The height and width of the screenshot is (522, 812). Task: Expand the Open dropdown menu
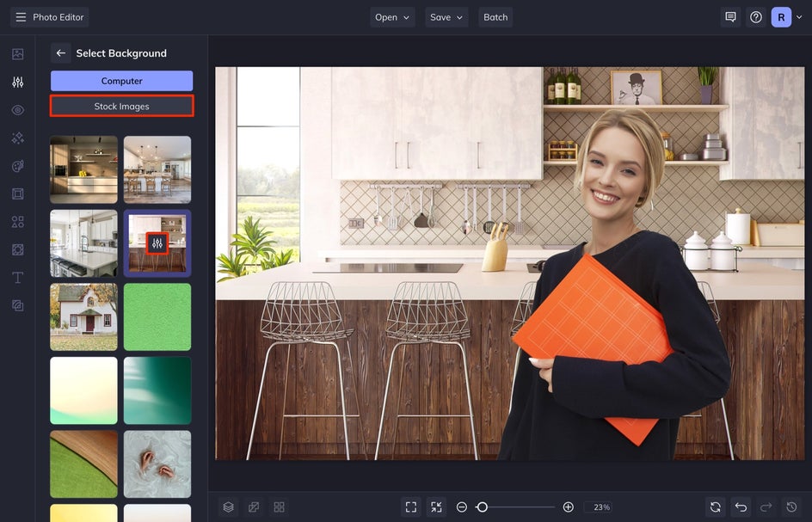pyautogui.click(x=392, y=17)
